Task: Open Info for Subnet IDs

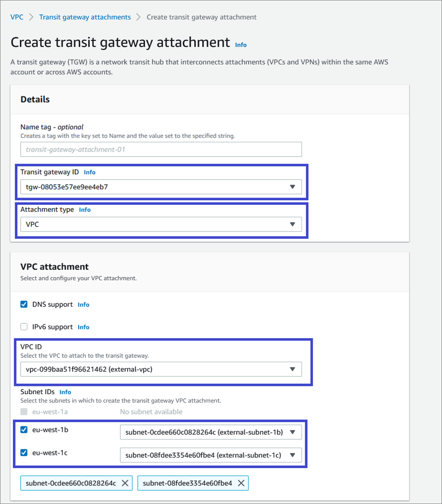Action: tap(65, 392)
